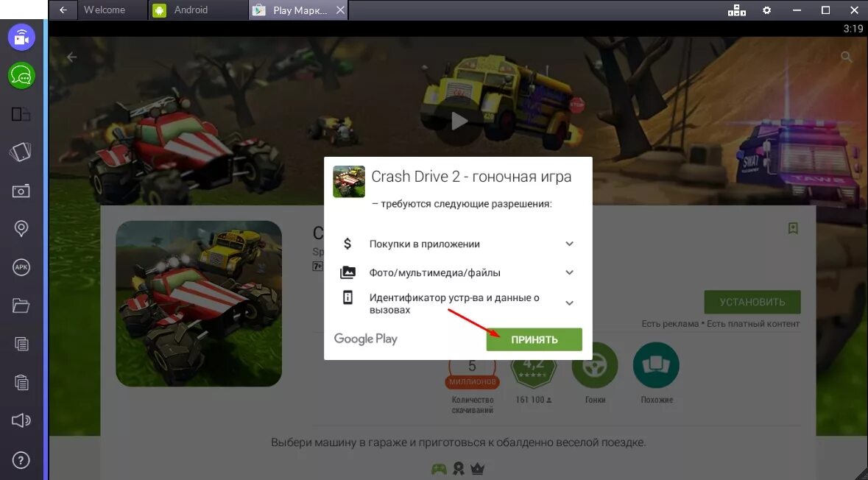Toggle volume with the speaker icon
This screenshot has width=868, height=480.
point(21,420)
